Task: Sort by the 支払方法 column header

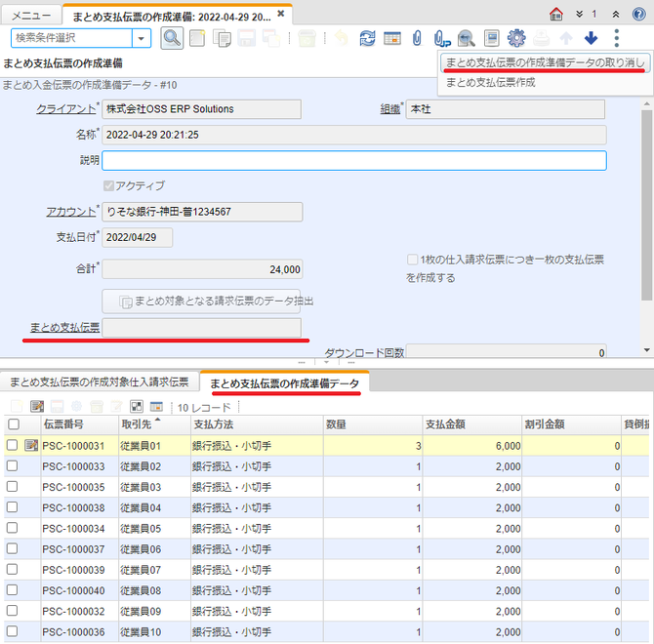Action: tap(257, 424)
